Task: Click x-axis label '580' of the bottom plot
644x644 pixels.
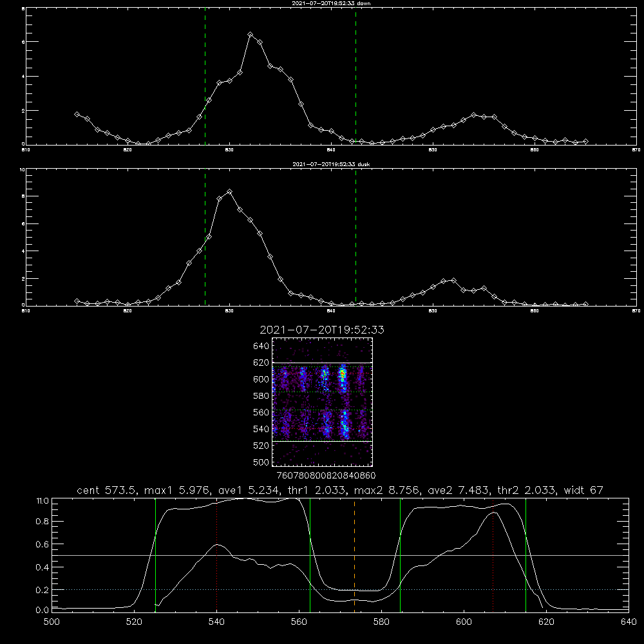Action: 381,622
